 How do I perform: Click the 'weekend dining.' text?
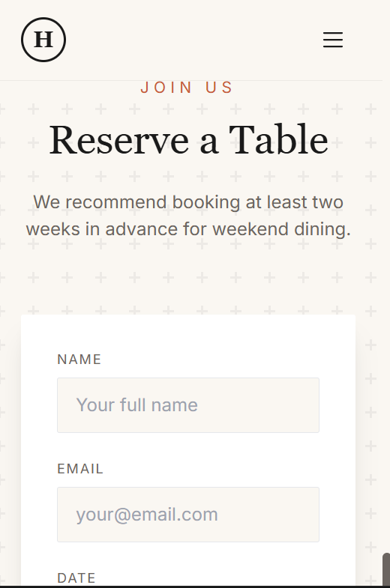click(x=281, y=229)
